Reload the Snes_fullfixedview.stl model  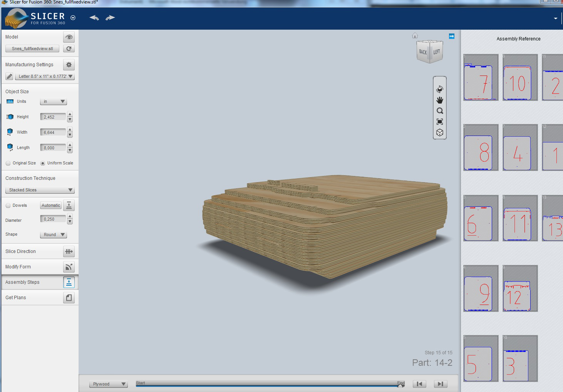pos(69,49)
